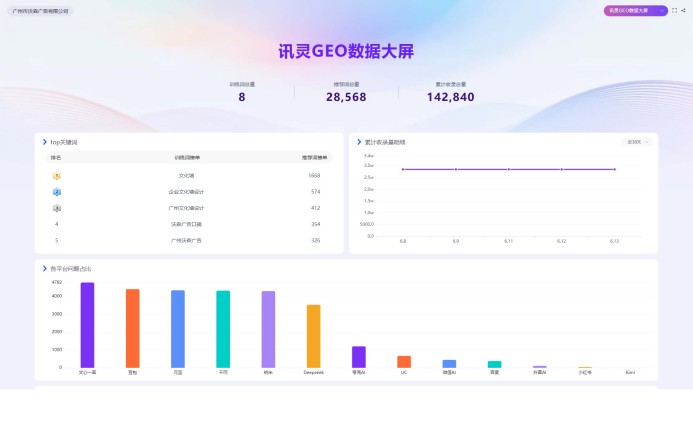Click the keyword count 1668
The image size is (693, 432).
(x=314, y=176)
